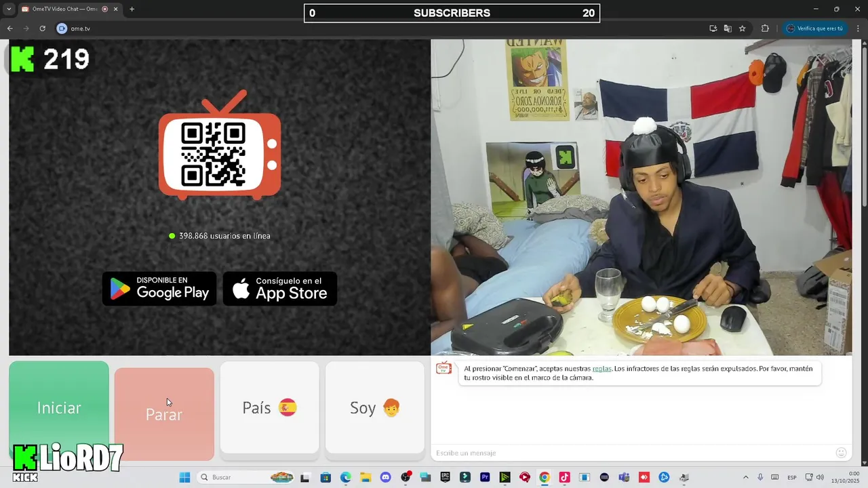Open Microsoft Teams on the taskbar
The width and height of the screenshot is (868, 488).
[625, 477]
